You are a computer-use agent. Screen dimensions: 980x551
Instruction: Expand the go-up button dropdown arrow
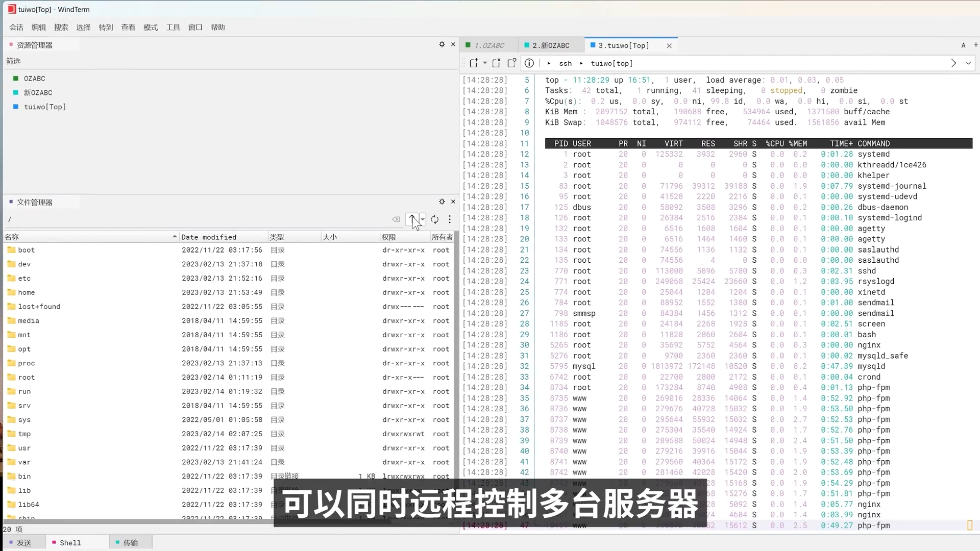tap(423, 219)
